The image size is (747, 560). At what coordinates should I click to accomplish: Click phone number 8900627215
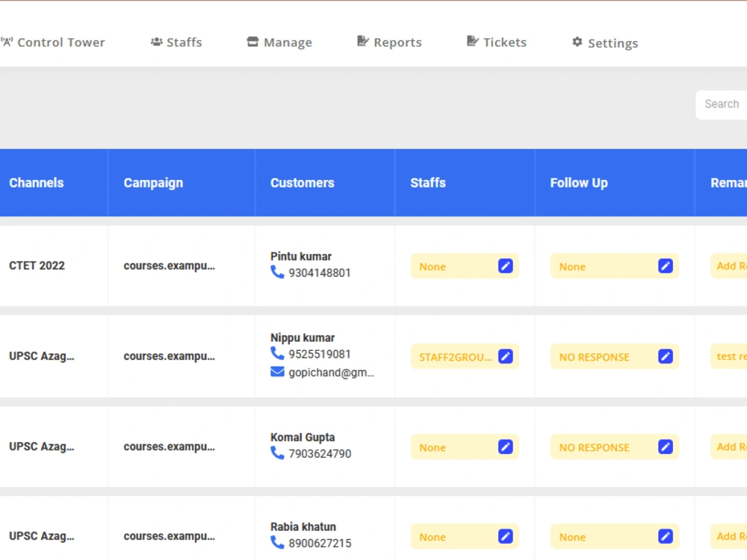tap(320, 544)
